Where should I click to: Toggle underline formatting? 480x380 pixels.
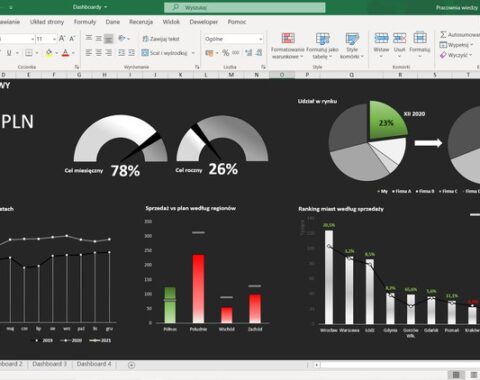pos(9,53)
